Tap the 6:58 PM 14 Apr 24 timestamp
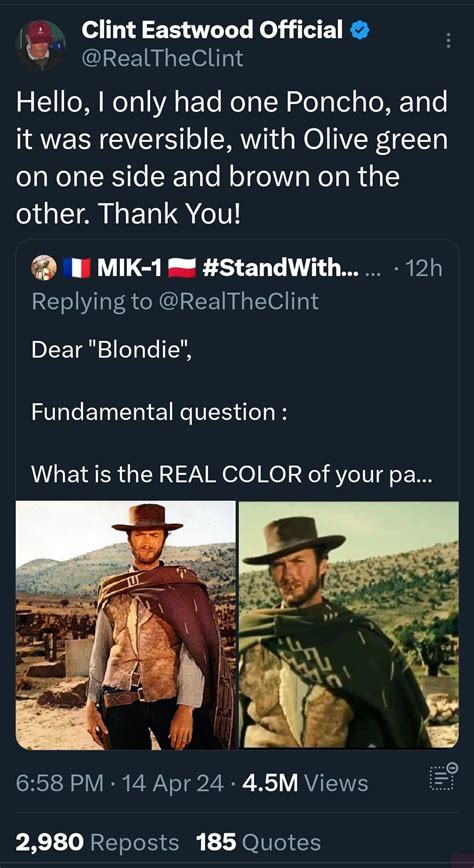 (120, 783)
